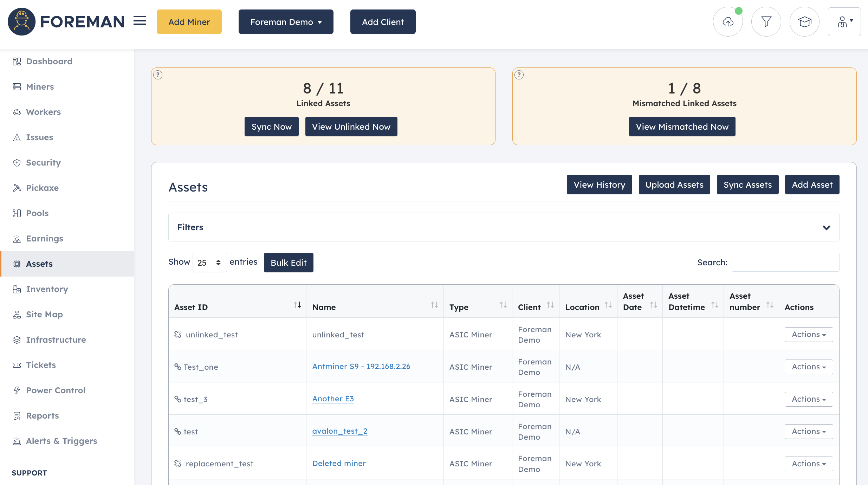The image size is (868, 485).
Task: Open Earnings in the sidebar
Action: (67, 239)
